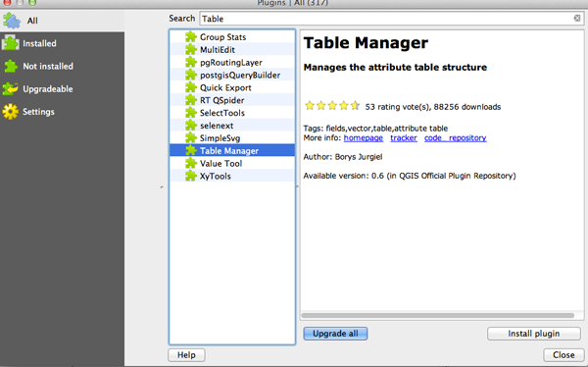
Task: Click the Install plugin button
Action: pos(534,334)
